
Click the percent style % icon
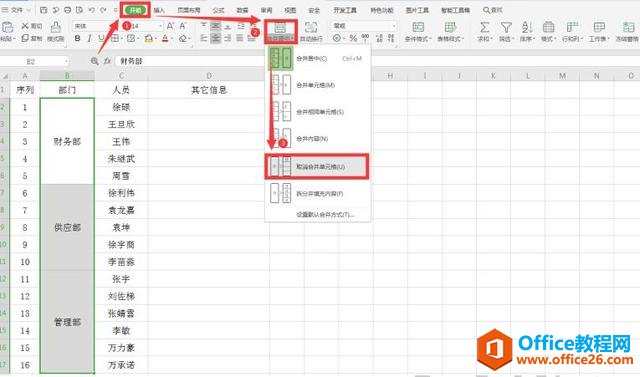pyautogui.click(x=353, y=38)
